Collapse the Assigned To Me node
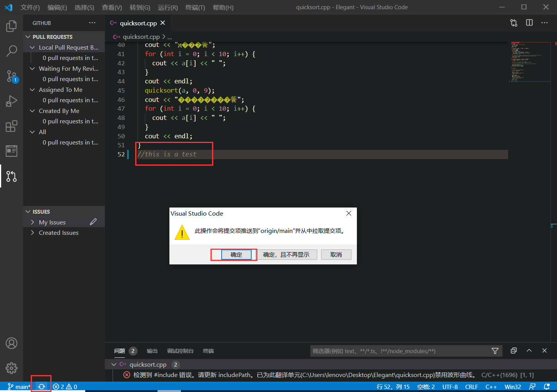 [x=32, y=90]
